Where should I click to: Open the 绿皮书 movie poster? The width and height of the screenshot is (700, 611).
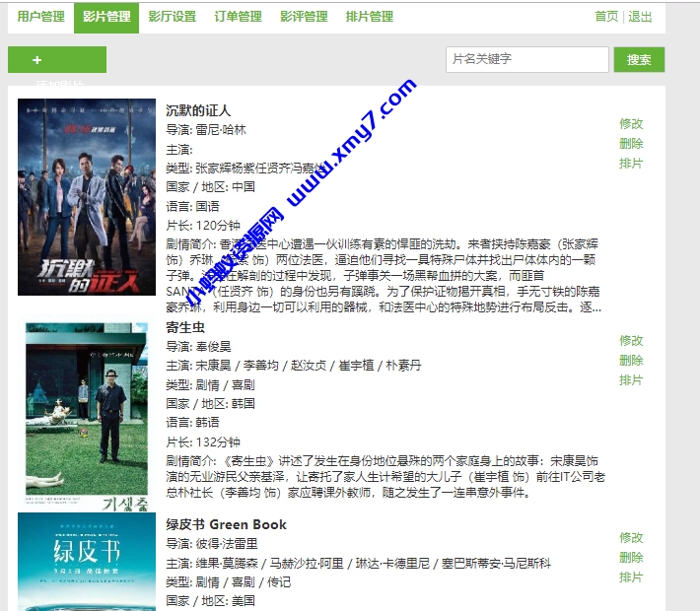pyautogui.click(x=87, y=562)
